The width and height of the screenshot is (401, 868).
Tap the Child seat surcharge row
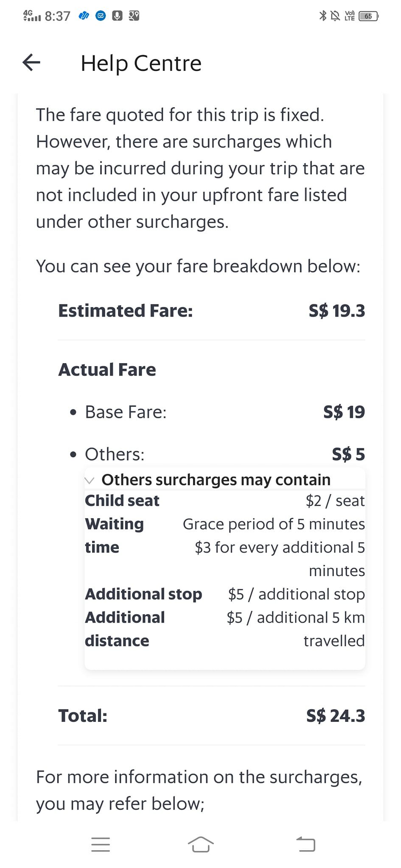pyautogui.click(x=225, y=501)
